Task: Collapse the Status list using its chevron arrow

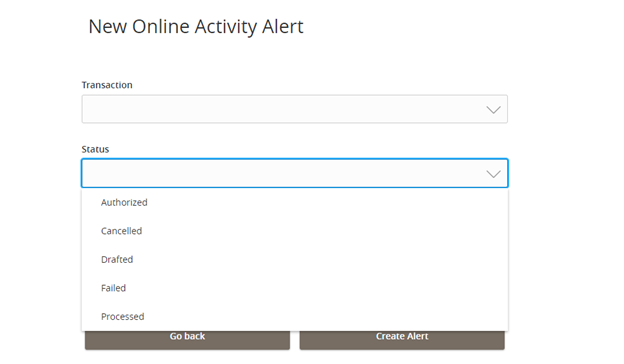Action: point(493,174)
